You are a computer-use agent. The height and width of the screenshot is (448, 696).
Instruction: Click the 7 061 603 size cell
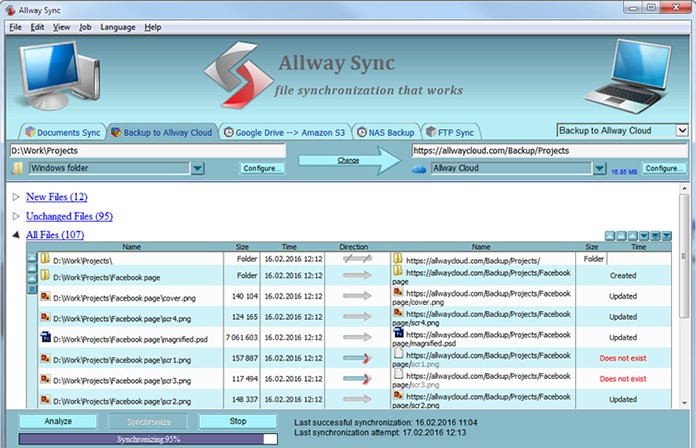point(241,337)
